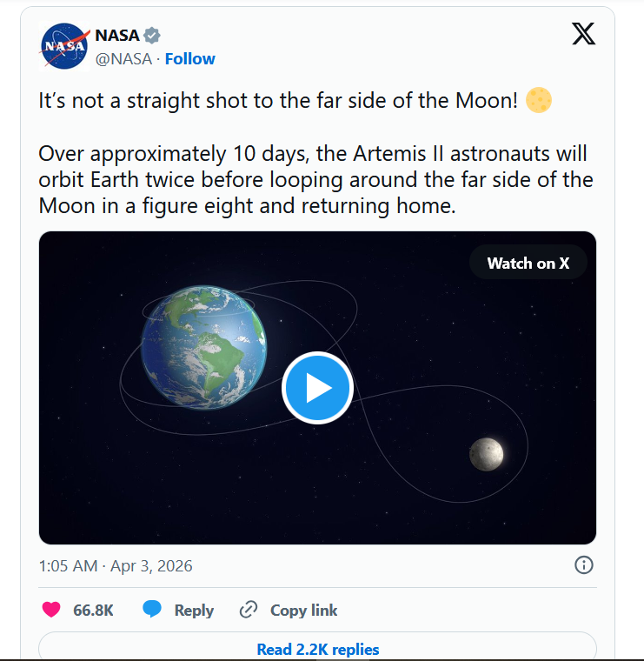Click the moon emoji in the tweet text

(539, 101)
